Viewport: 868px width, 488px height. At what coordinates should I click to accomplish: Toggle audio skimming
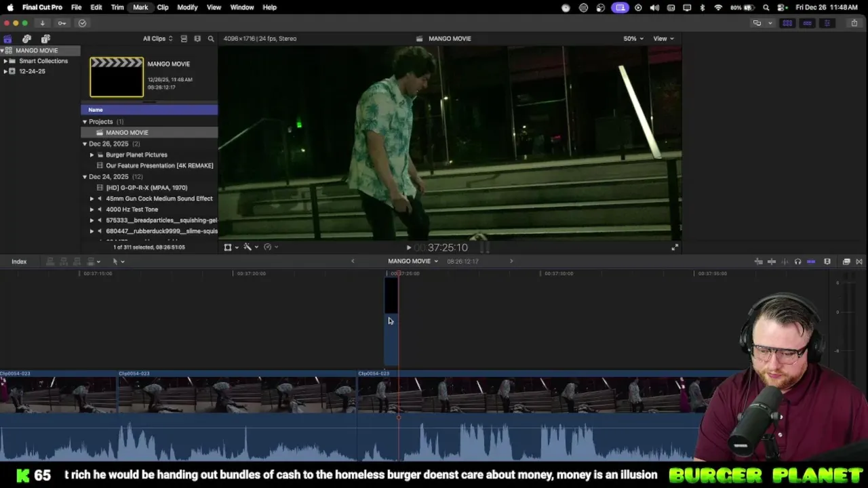(785, 262)
